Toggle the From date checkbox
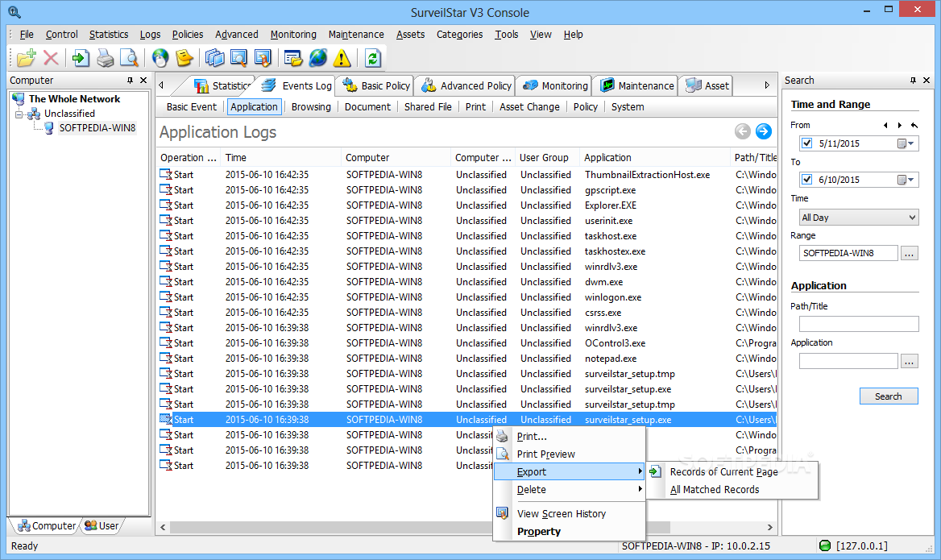 [807, 143]
